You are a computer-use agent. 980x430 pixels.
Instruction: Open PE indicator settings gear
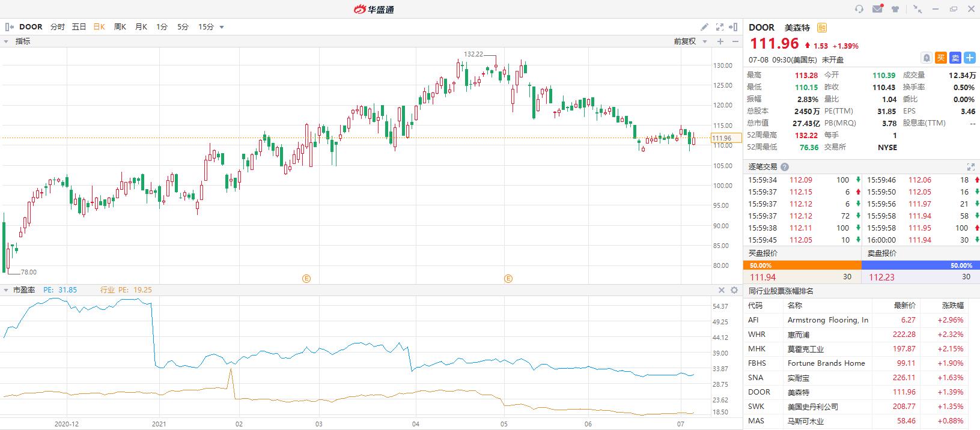click(x=734, y=290)
